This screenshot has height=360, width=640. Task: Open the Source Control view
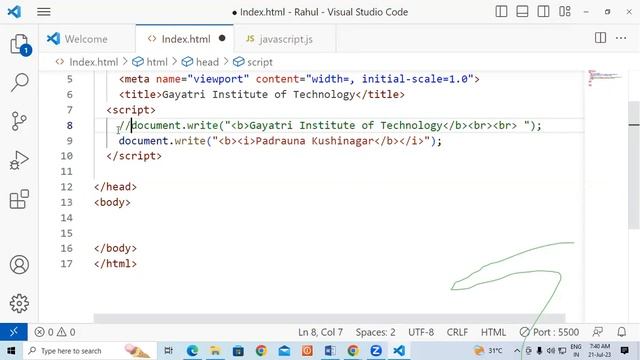19,121
